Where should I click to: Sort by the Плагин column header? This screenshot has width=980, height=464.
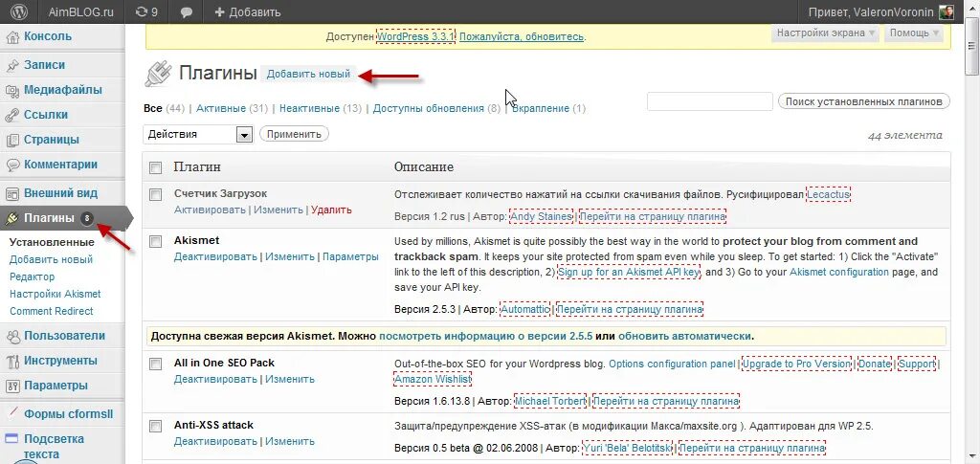pyautogui.click(x=197, y=167)
